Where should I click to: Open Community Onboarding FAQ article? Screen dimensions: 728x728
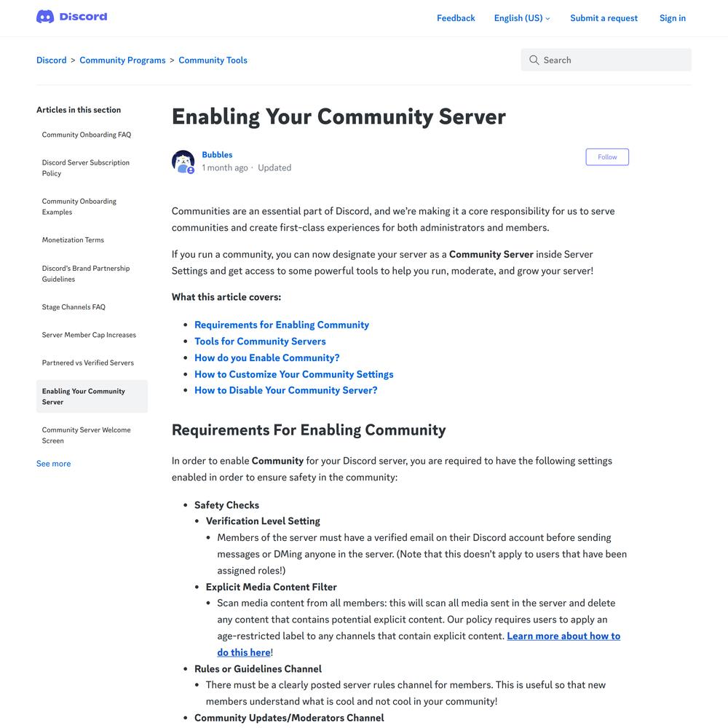tap(87, 135)
